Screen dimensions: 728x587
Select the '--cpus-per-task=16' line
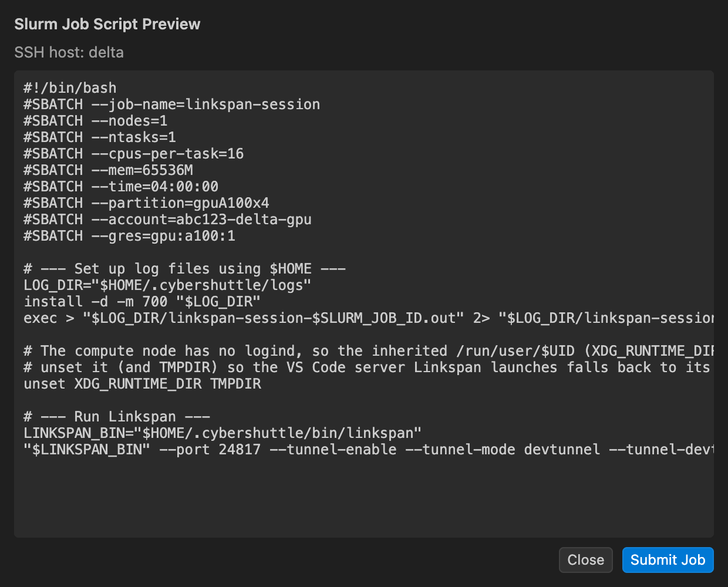[x=134, y=154]
